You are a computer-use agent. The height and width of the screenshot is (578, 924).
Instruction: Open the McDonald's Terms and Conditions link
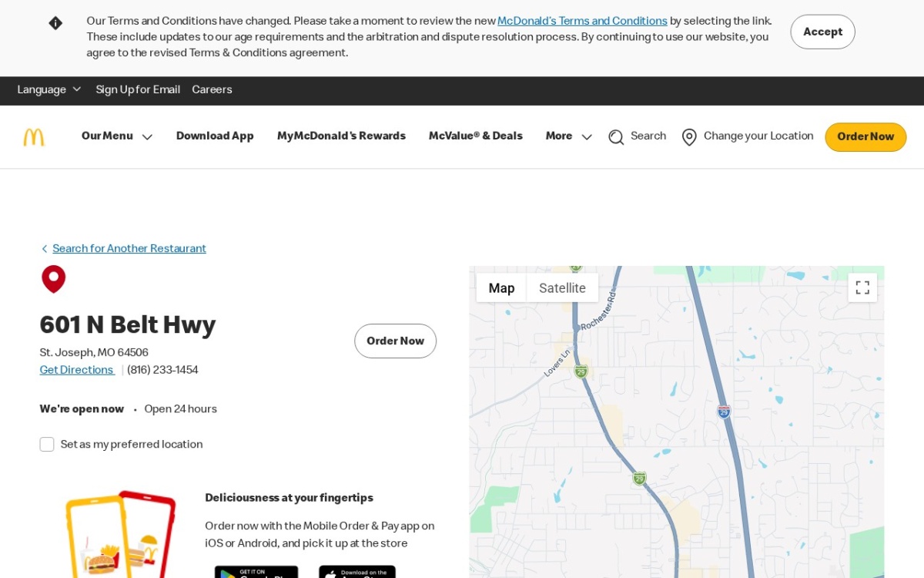[582, 22]
